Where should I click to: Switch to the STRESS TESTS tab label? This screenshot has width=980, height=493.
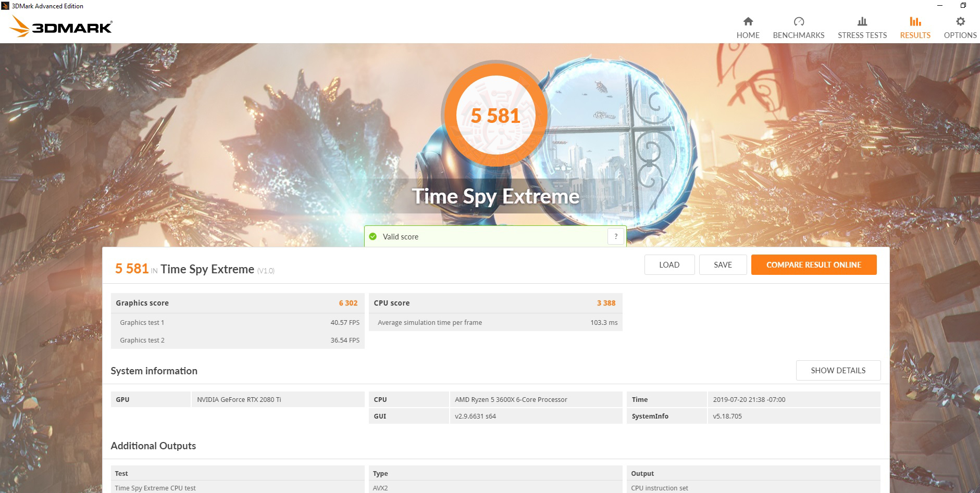[862, 35]
